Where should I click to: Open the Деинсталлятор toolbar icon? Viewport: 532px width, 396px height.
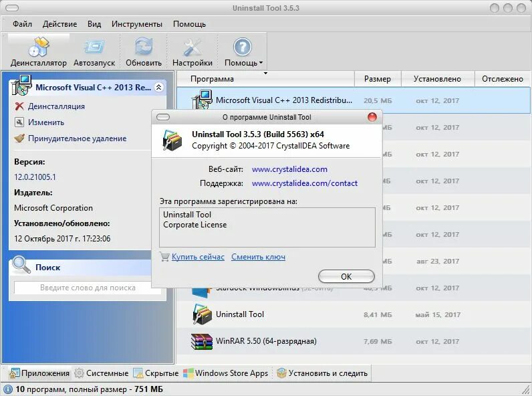point(39,47)
